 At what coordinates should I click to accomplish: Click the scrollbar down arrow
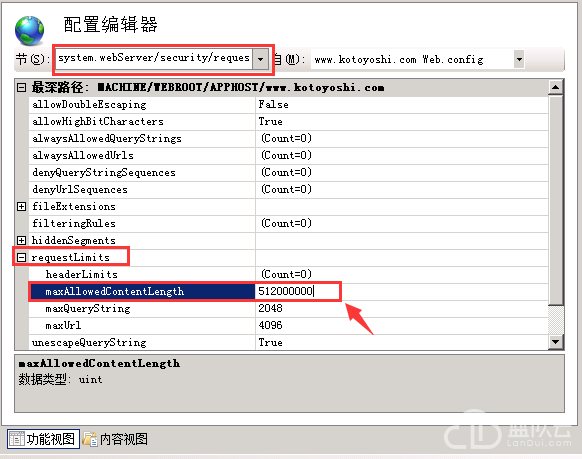pyautogui.click(x=556, y=342)
